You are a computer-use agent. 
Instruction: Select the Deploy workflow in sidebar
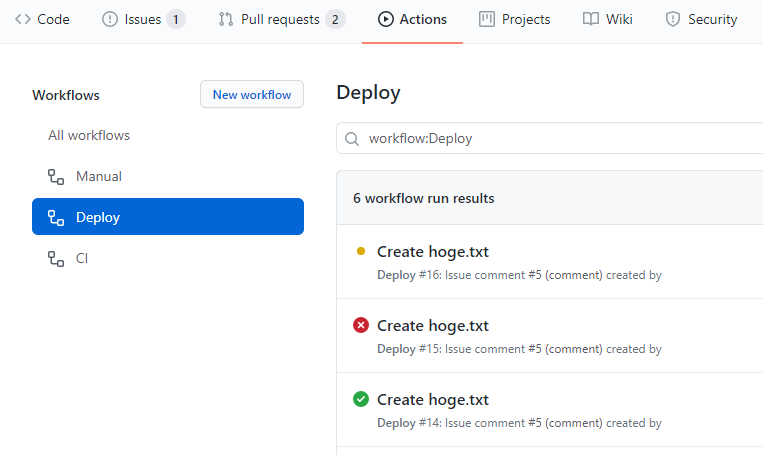[x=168, y=217]
